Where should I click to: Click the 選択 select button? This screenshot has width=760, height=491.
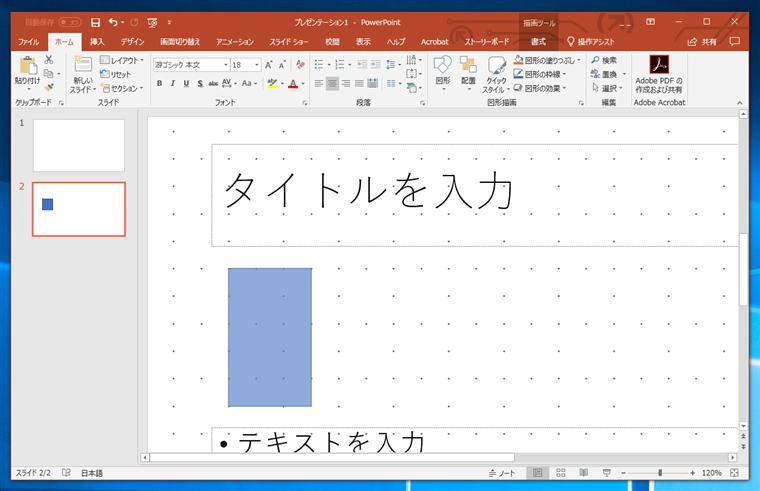(x=606, y=88)
